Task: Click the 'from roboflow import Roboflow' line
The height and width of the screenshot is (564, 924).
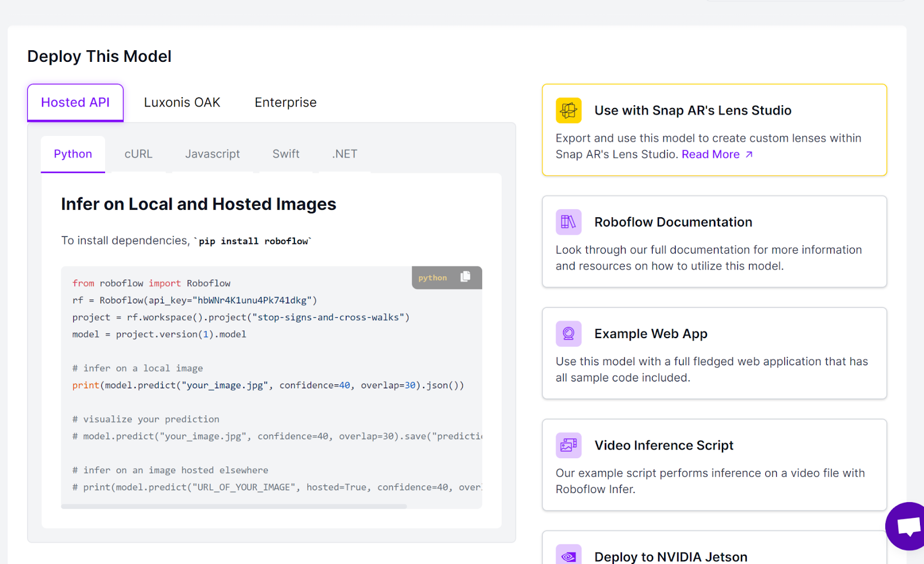Action: pos(151,283)
